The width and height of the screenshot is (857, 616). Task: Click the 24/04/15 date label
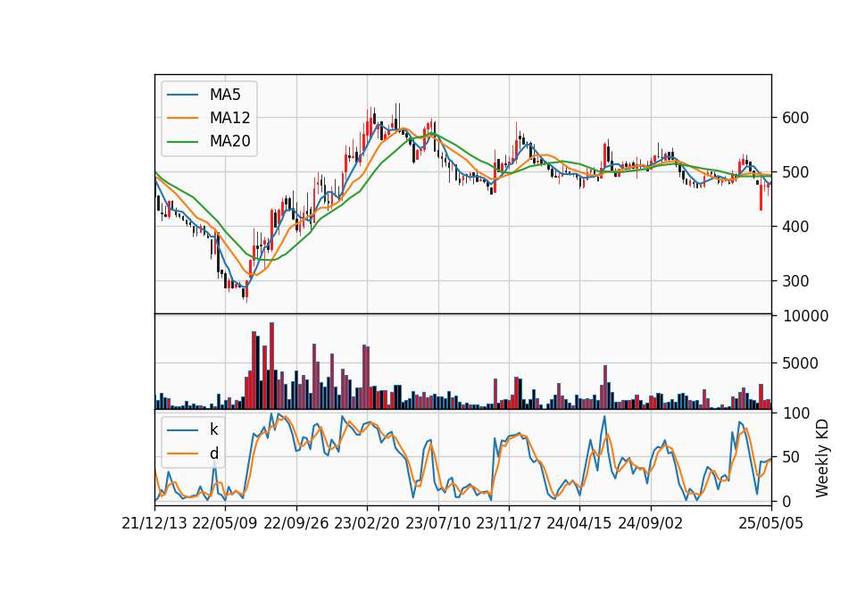[x=579, y=524]
